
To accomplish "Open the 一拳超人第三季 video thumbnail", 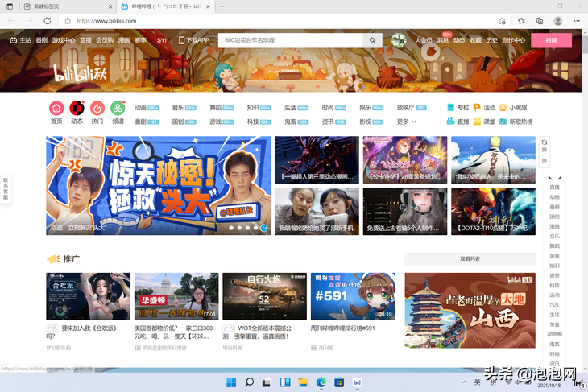I will click(317, 160).
